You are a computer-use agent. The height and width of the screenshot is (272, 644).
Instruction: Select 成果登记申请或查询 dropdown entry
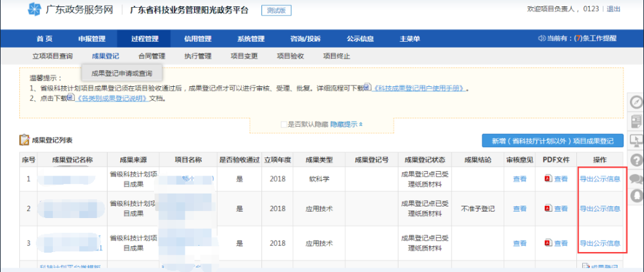pos(122,73)
